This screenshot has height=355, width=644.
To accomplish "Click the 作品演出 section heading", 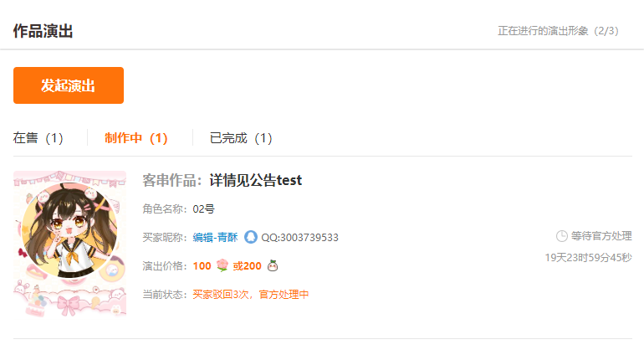I will coord(43,31).
